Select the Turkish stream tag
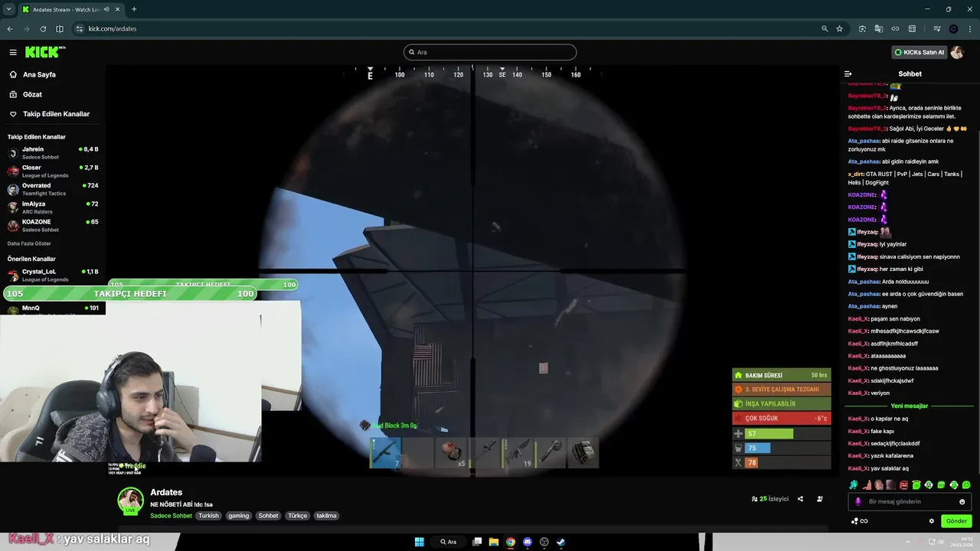This screenshot has height=551, width=980. (x=209, y=516)
